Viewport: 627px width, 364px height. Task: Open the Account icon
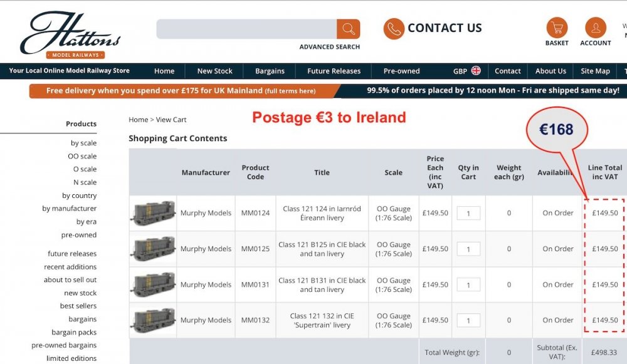[x=595, y=28]
